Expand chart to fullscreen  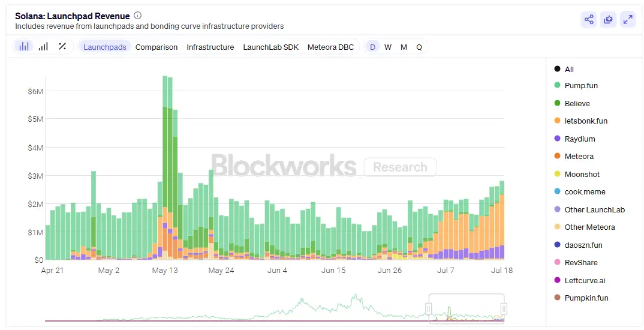(x=628, y=19)
